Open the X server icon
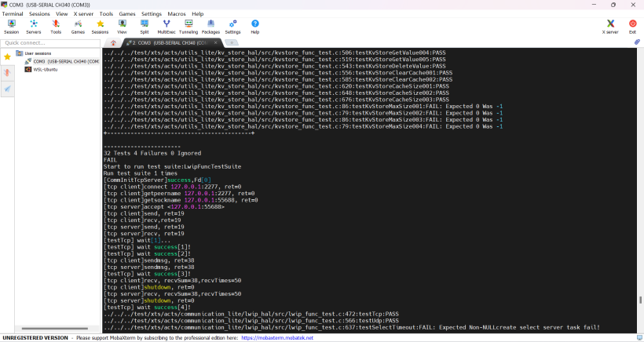Screen dimensions: 644x342 [x=610, y=27]
